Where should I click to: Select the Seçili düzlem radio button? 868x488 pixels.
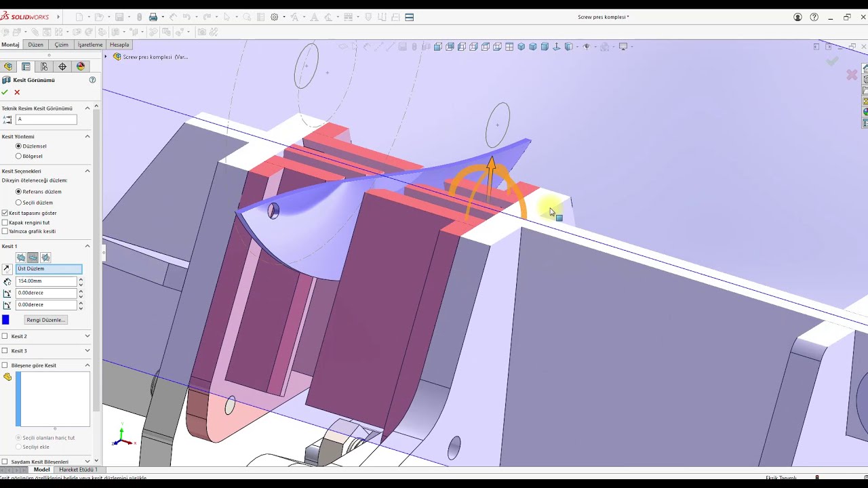[18, 203]
